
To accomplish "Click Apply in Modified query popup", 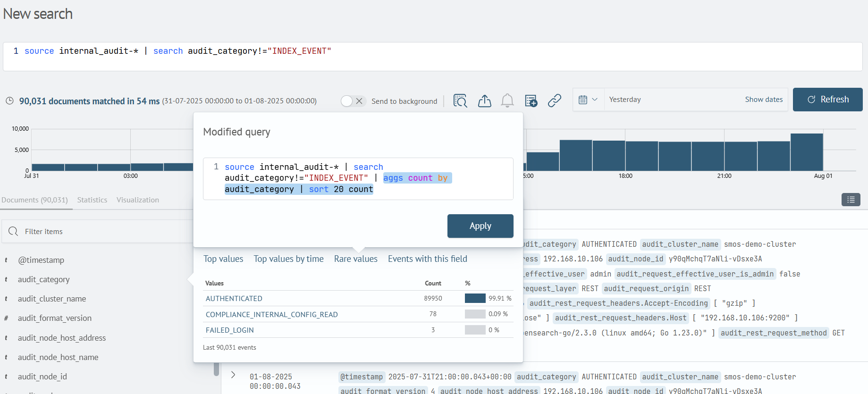I will click(x=480, y=226).
